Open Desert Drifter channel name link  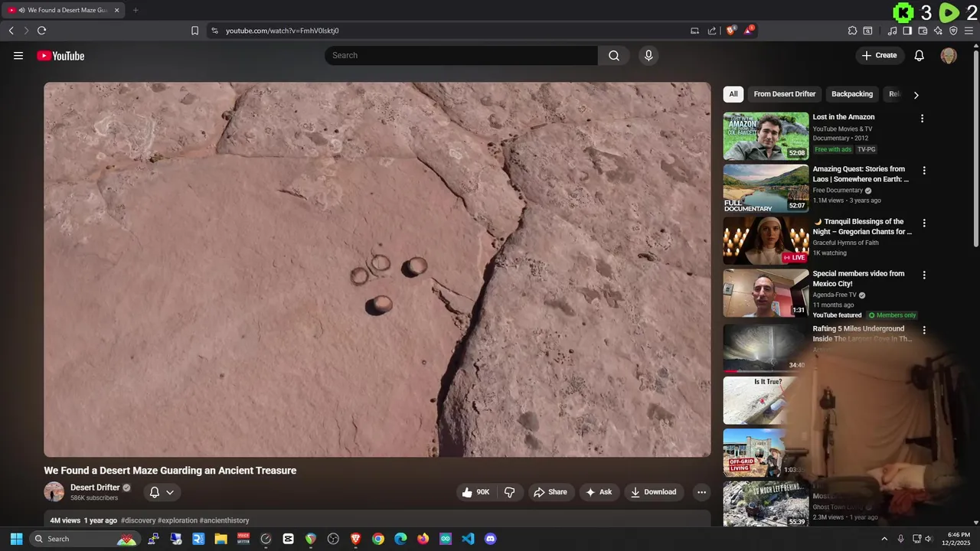95,487
